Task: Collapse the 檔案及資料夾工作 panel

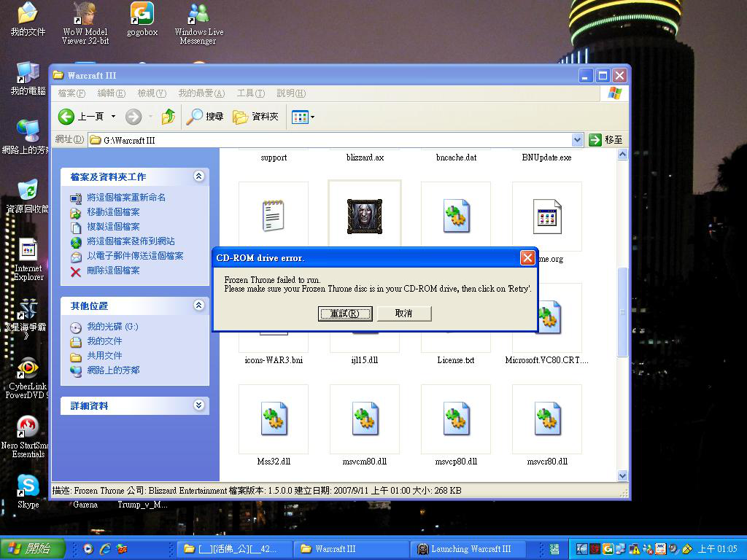Action: 198,176
